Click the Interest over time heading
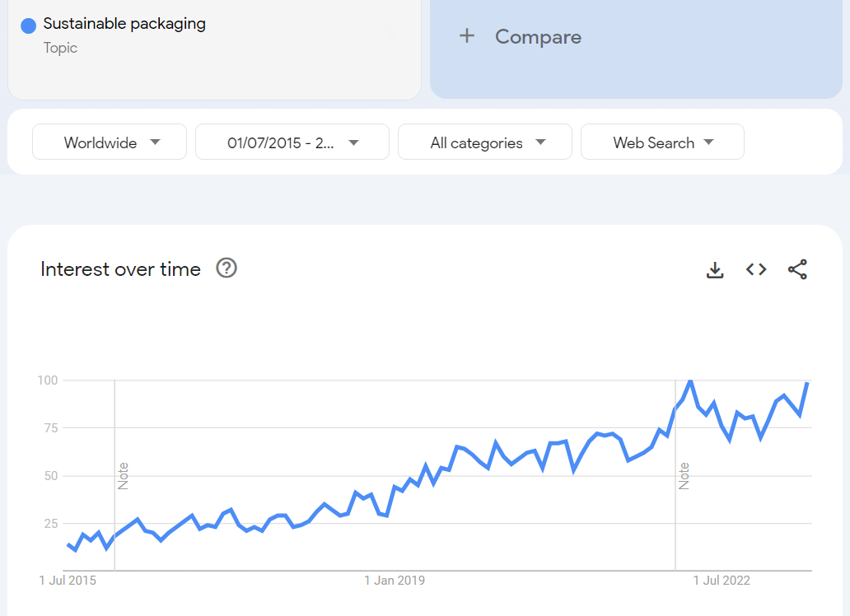Screen dimensions: 850x616 pyautogui.click(x=120, y=269)
